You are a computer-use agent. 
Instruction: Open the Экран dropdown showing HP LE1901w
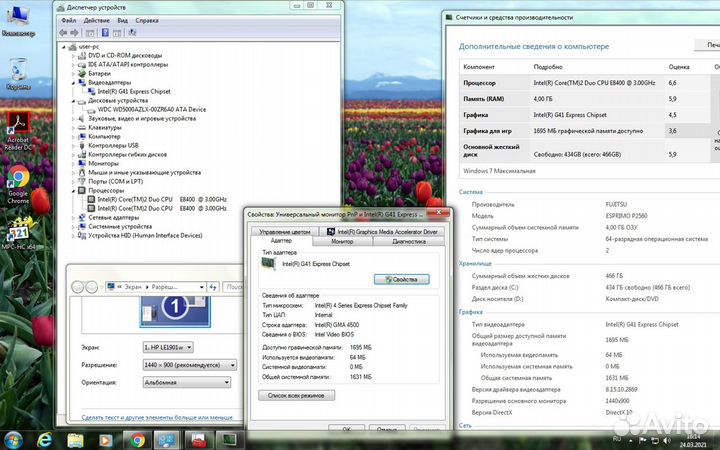(x=168, y=348)
